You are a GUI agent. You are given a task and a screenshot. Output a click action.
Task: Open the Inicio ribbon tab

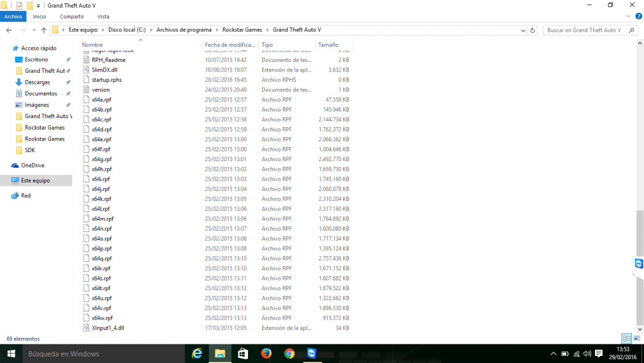pos(39,17)
